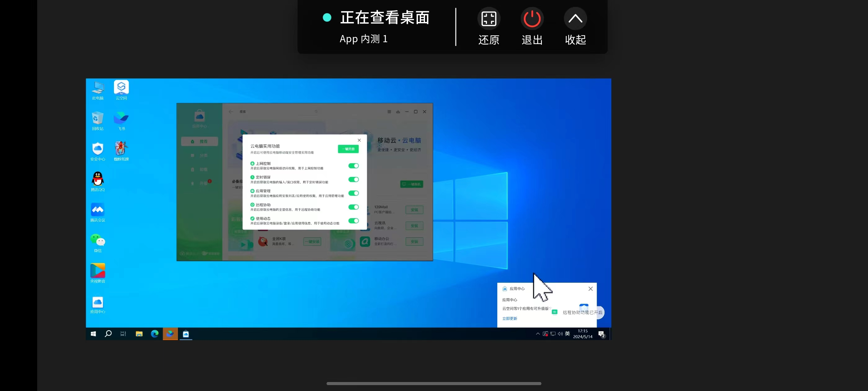Open 飞书 desktop icon

coord(121,118)
